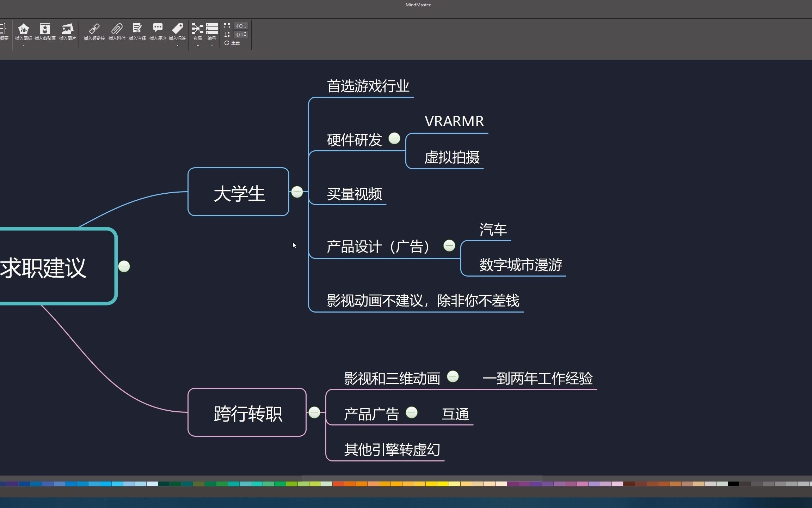Collapse the 硬件研发 subtopics
The image size is (812, 508).
tap(394, 138)
